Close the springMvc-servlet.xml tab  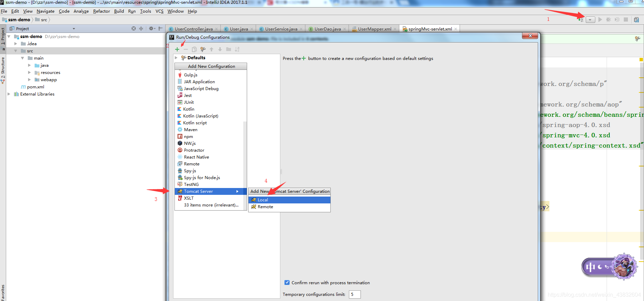pos(455,29)
